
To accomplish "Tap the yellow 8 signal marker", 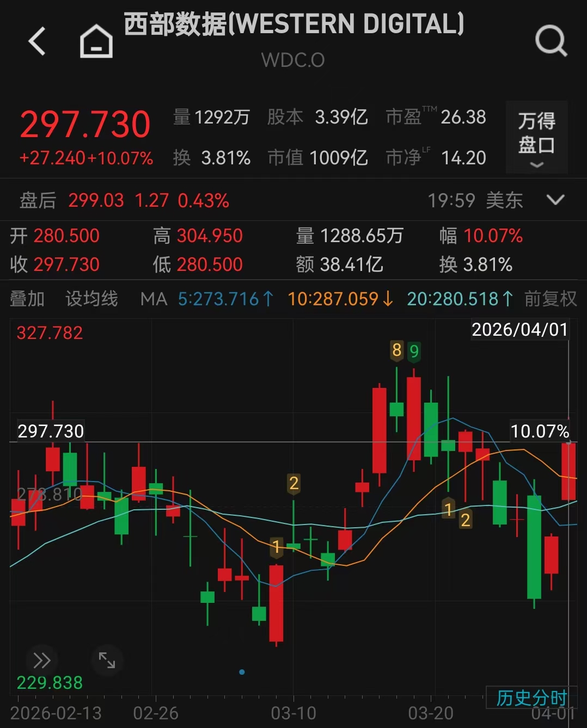I will coord(397,350).
